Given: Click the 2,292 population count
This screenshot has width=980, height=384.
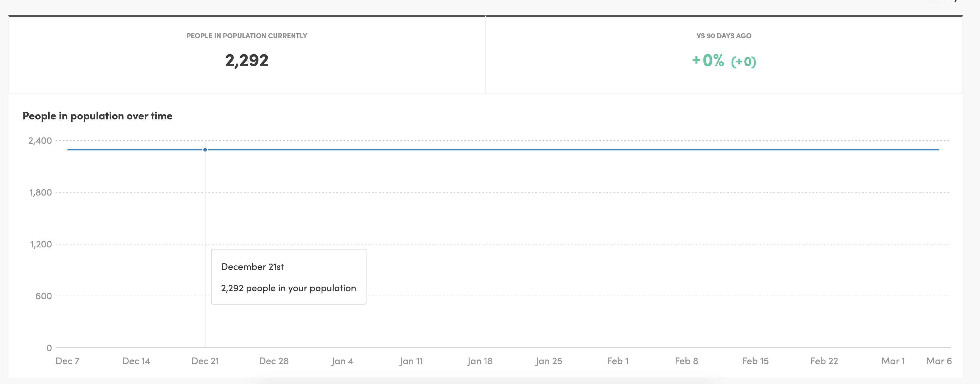Looking at the screenshot, I should tap(247, 60).
